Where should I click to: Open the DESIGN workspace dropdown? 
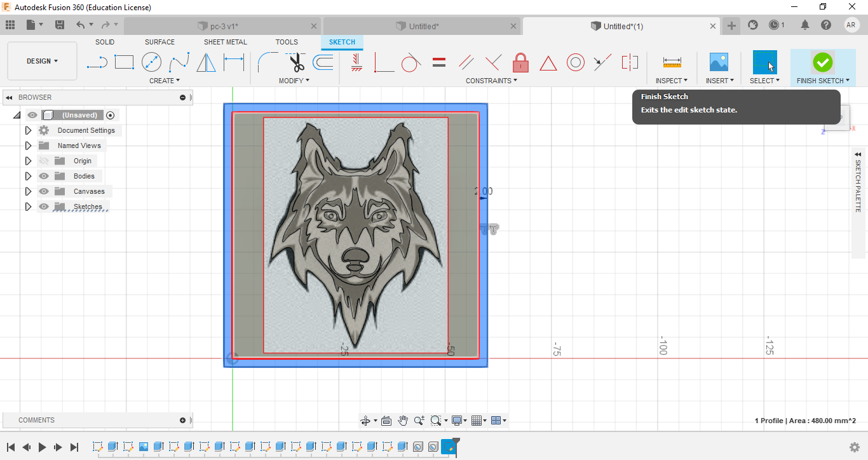(x=42, y=61)
